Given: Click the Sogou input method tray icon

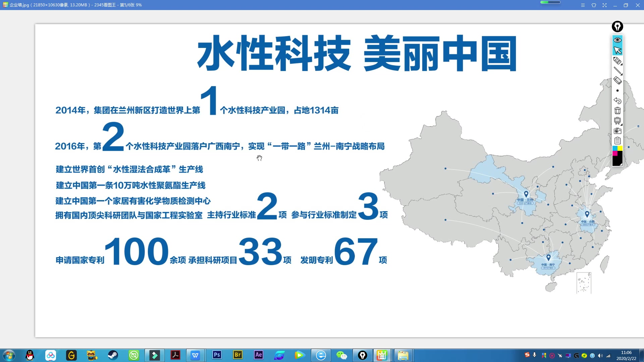Looking at the screenshot, I should click(x=527, y=355).
